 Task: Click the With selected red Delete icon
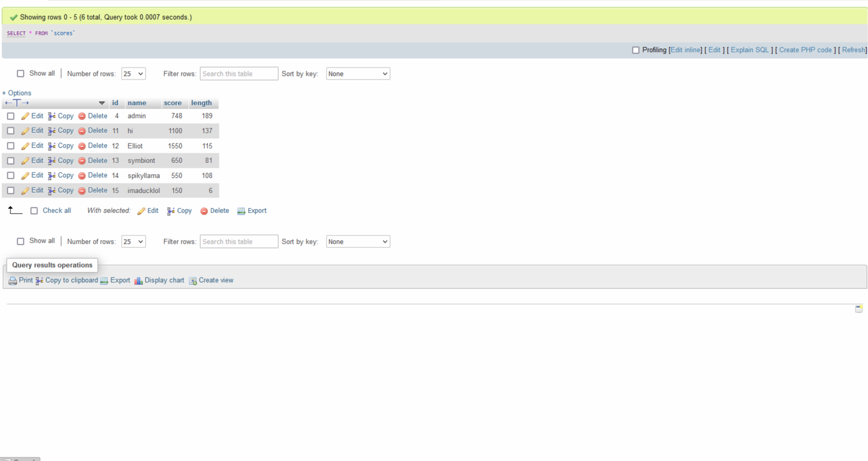point(204,211)
